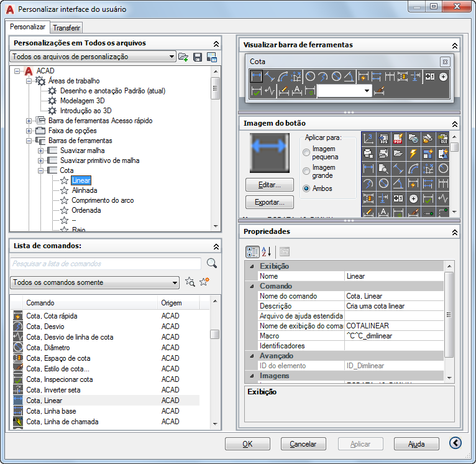476x464 pixels.
Task: Select Cota, Inverter seta command row
Action: (106, 389)
